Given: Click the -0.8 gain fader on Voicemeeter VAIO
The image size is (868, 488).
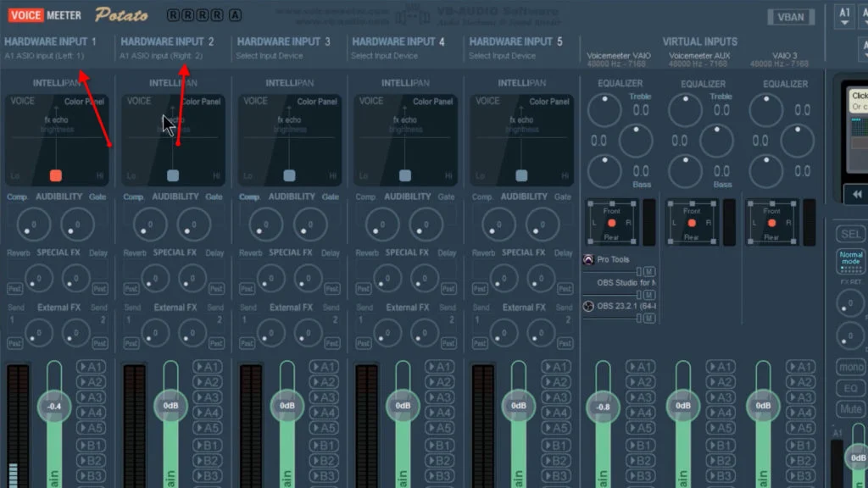Looking at the screenshot, I should coord(603,407).
